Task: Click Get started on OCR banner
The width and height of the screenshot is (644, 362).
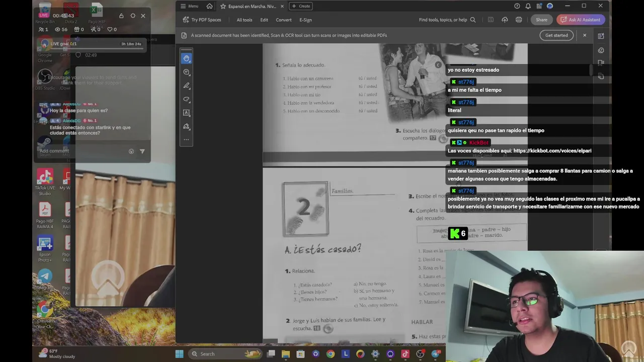Action: [556, 35]
